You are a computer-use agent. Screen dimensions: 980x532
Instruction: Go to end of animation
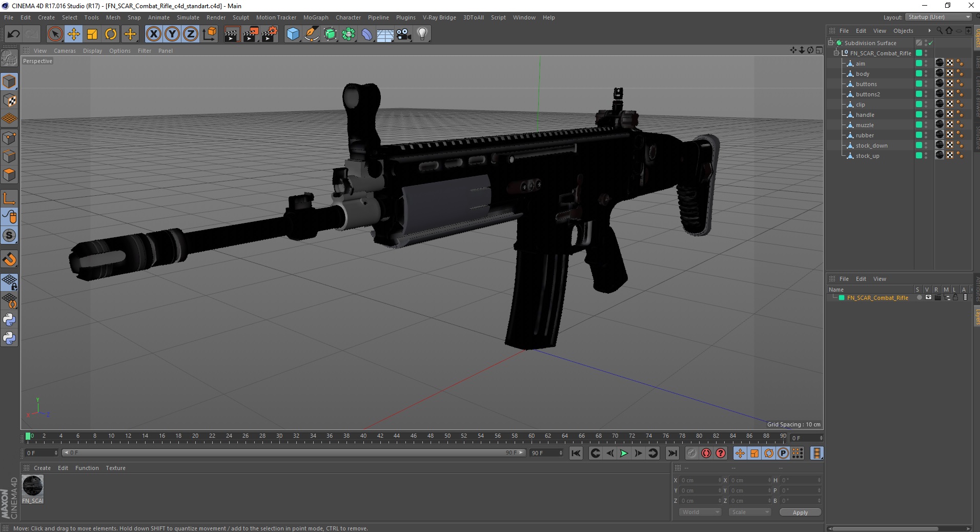click(x=672, y=453)
